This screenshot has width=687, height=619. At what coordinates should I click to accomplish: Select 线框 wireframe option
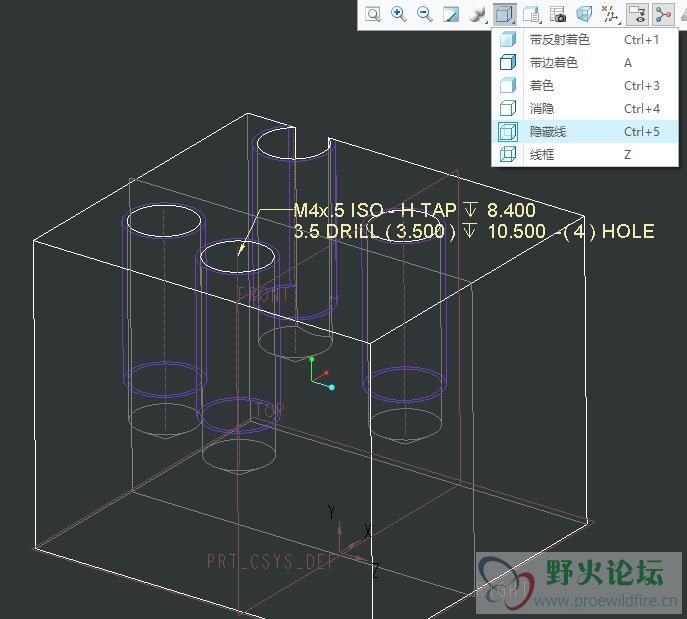tap(585, 154)
